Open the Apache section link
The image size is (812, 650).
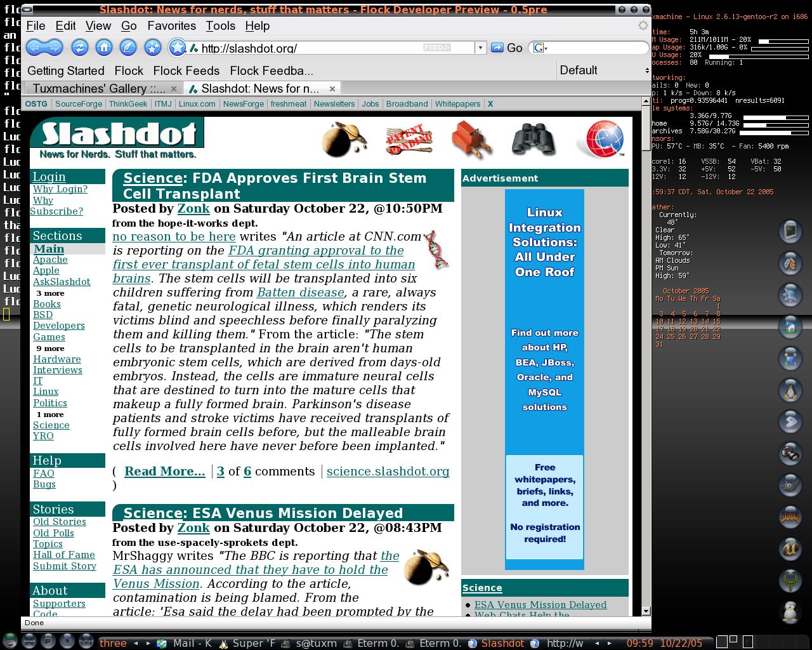(50, 260)
